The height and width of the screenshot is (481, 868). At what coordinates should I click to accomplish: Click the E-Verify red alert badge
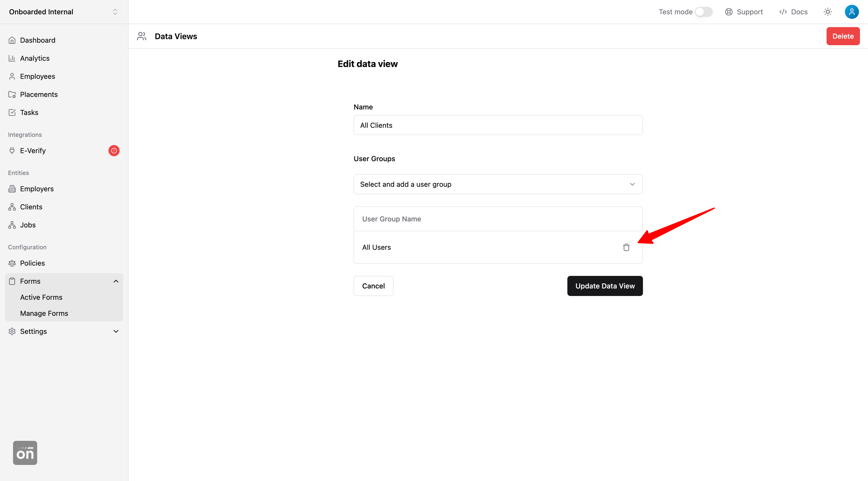tap(114, 151)
